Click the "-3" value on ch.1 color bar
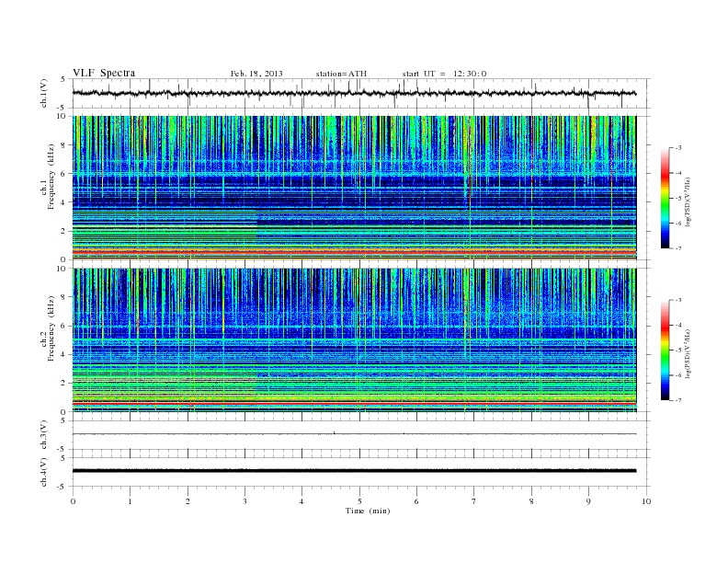Screen dimensions: 728x563 point(678,148)
